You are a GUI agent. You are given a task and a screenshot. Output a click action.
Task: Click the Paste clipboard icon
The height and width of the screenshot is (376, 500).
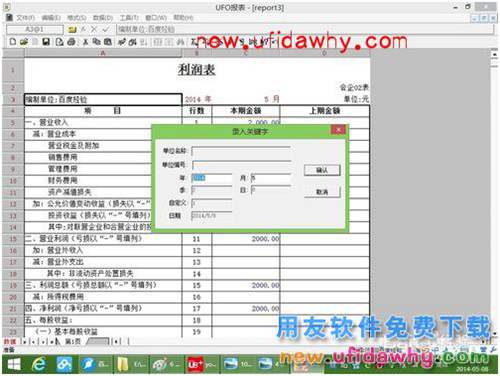108,42
